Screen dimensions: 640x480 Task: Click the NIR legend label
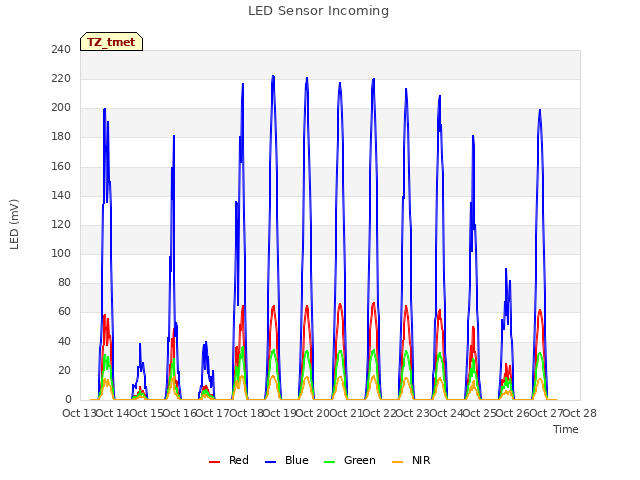(x=421, y=460)
